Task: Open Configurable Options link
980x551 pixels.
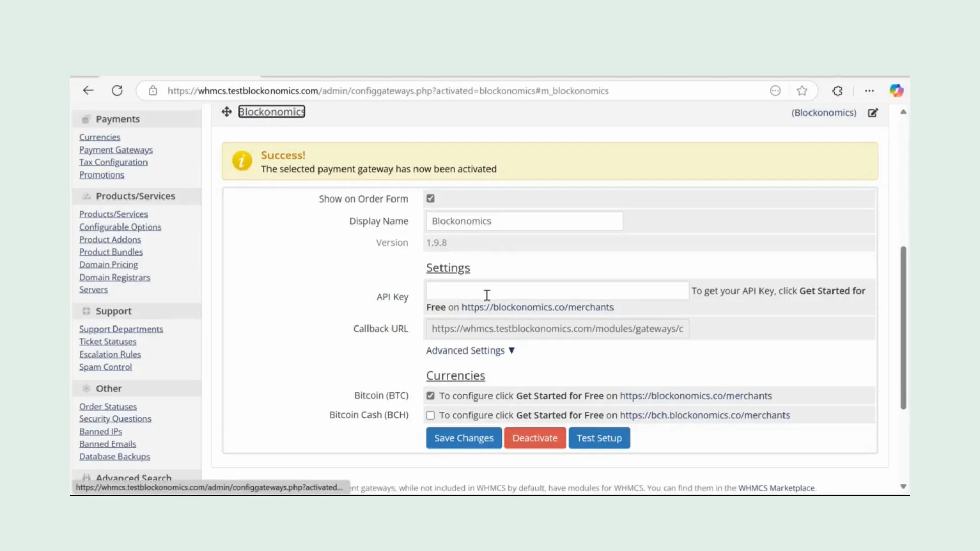Action: [120, 227]
